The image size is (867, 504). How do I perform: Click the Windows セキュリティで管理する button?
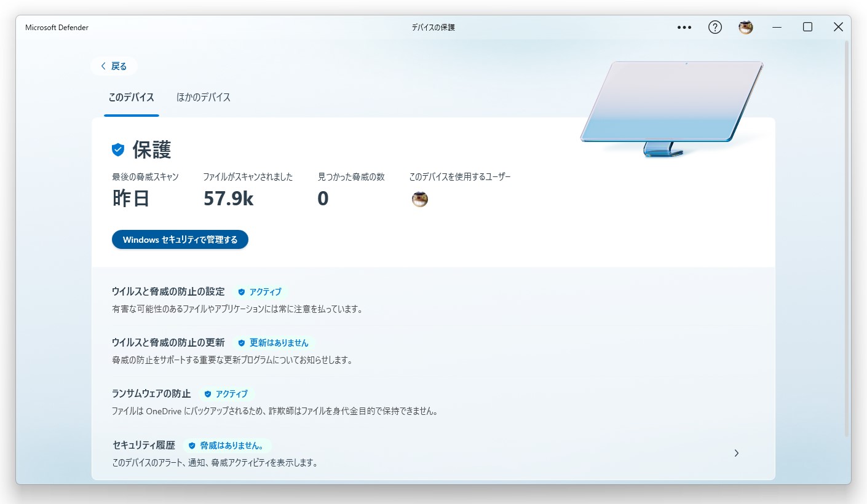180,240
